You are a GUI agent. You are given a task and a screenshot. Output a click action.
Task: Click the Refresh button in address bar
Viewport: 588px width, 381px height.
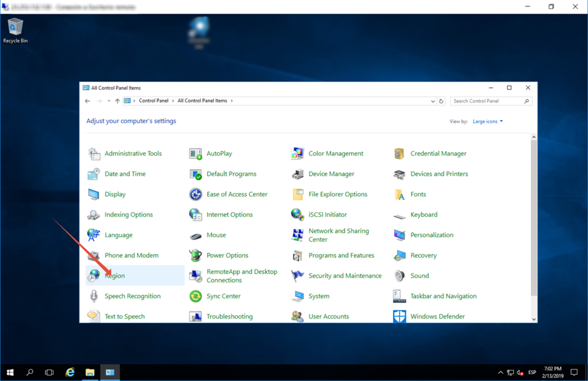[x=441, y=101]
